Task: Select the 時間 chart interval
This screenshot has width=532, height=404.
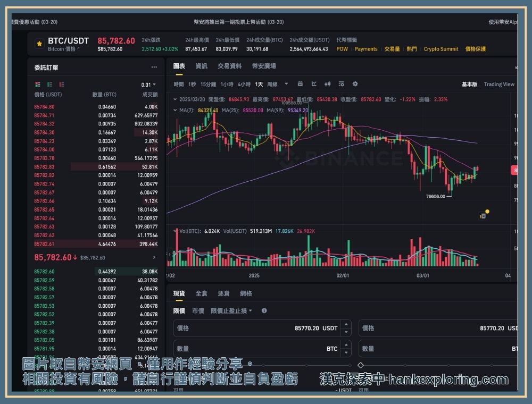Action: [x=179, y=84]
